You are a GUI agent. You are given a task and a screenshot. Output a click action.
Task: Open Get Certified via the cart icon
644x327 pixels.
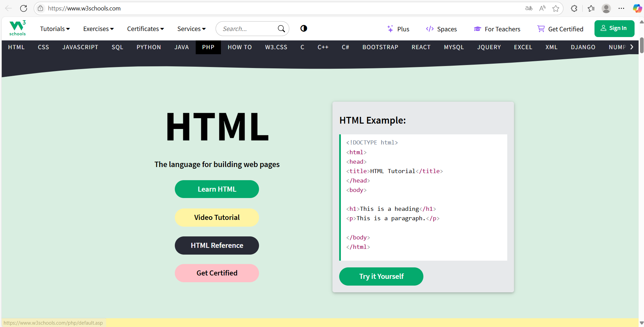point(541,29)
